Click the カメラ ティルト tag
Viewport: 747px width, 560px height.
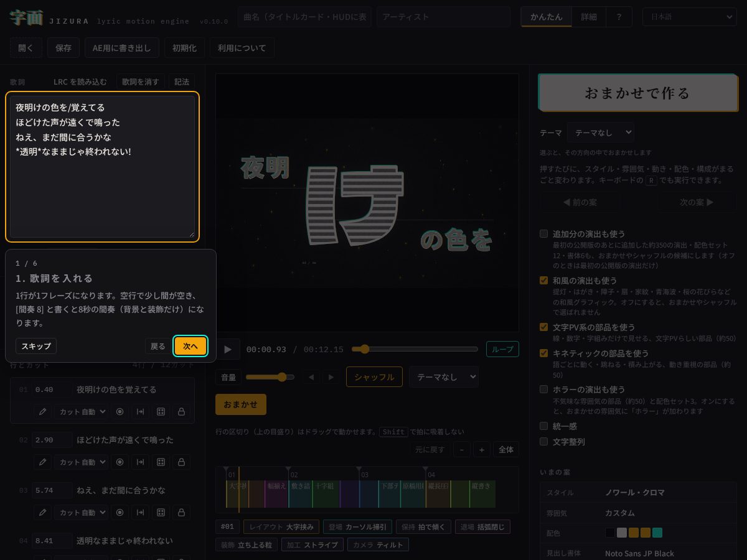coord(378,545)
